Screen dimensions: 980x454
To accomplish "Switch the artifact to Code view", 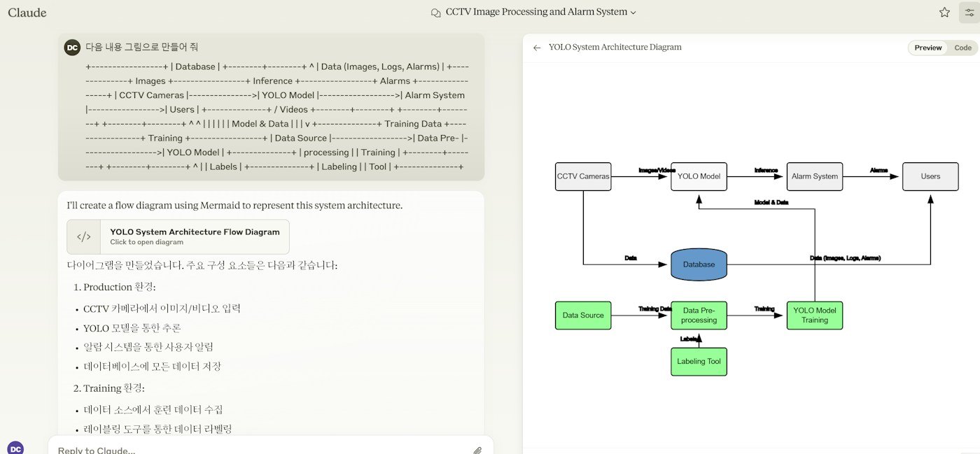I will (963, 48).
